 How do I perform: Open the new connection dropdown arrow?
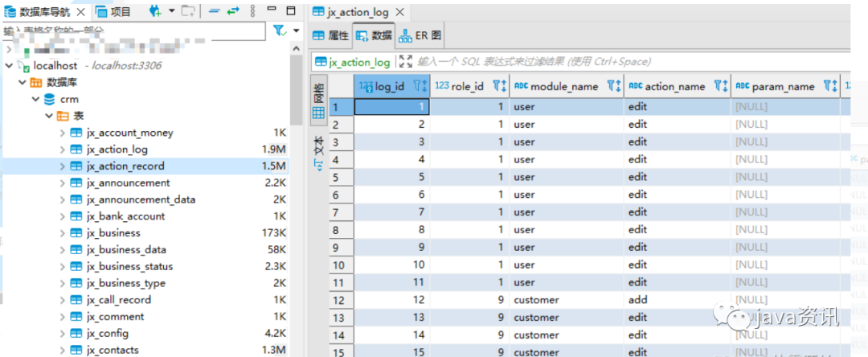pyautogui.click(x=171, y=11)
